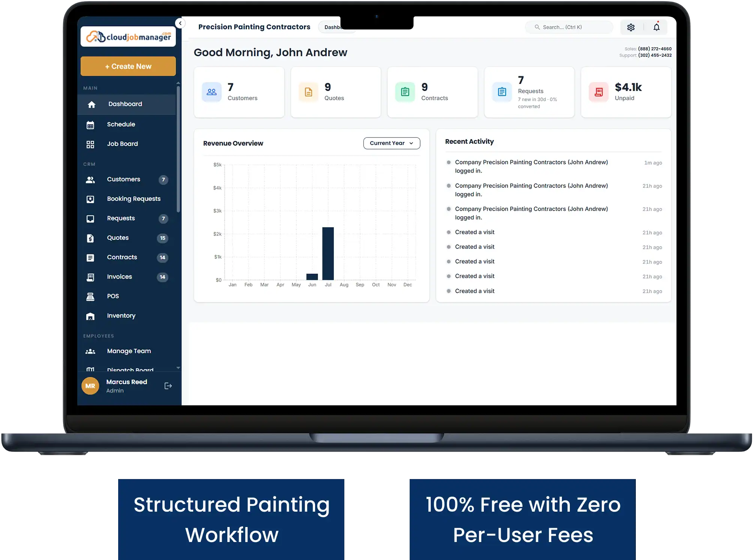Click the Requests inbox icon in sidebar
Screen dimensions: 754x560
pyautogui.click(x=90, y=219)
